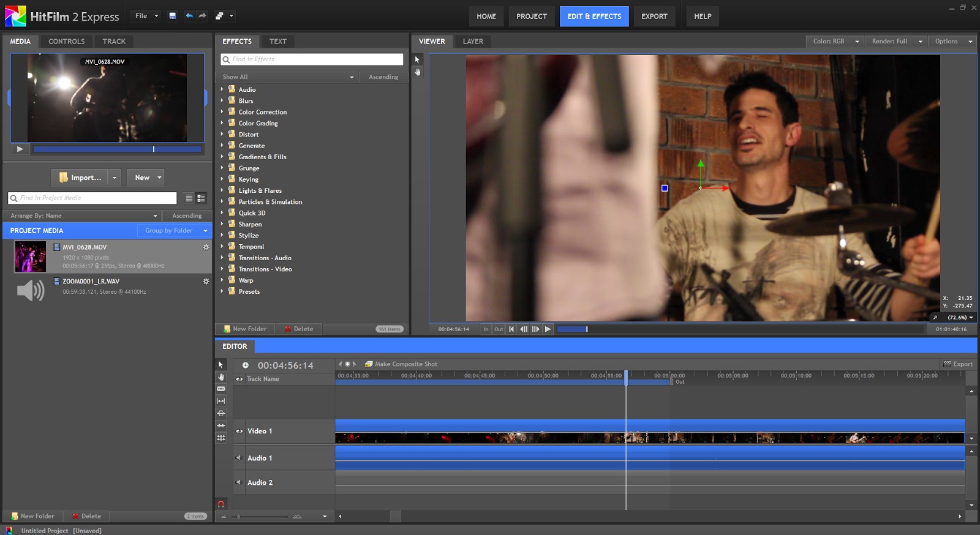Switch to the LAYER tab
The width and height of the screenshot is (980, 535).
click(x=473, y=42)
